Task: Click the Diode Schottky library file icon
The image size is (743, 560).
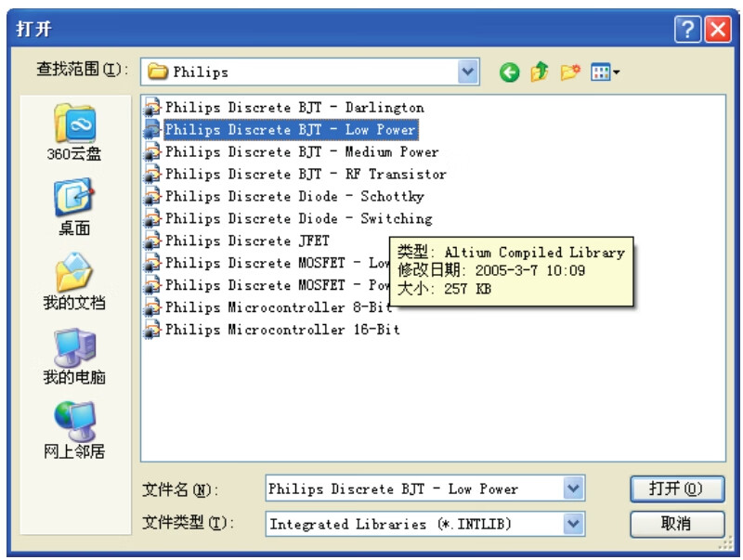Action: (152, 197)
